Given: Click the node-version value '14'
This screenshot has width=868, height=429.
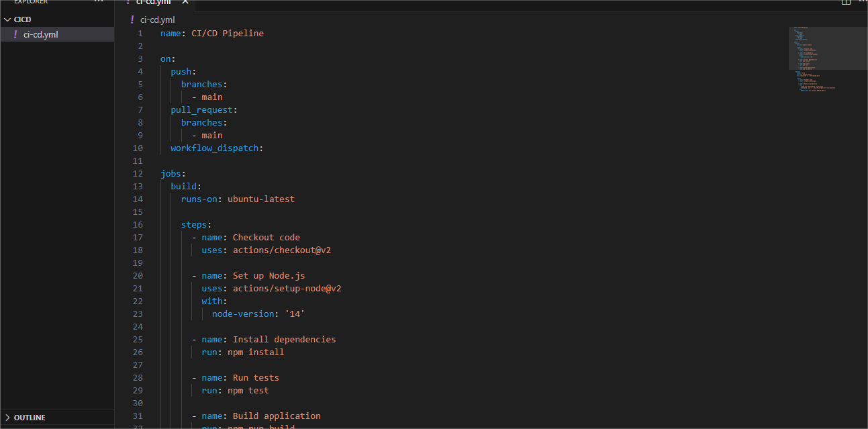Looking at the screenshot, I should point(295,314).
